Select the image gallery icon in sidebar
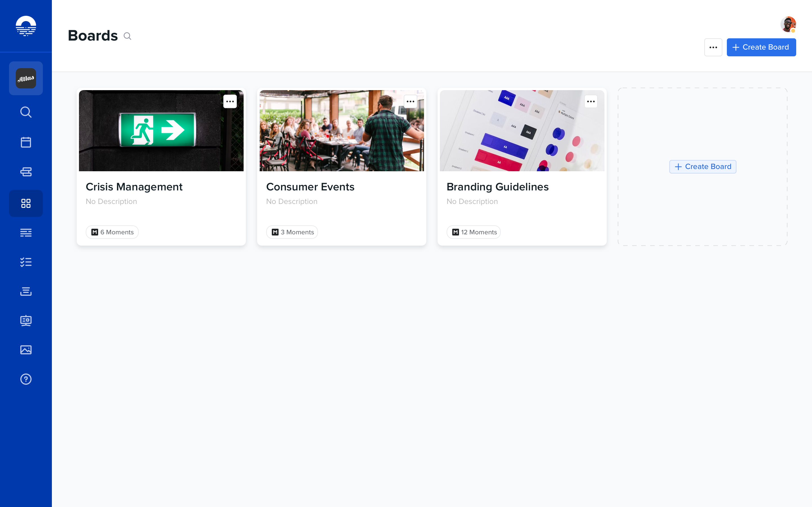 point(26,350)
